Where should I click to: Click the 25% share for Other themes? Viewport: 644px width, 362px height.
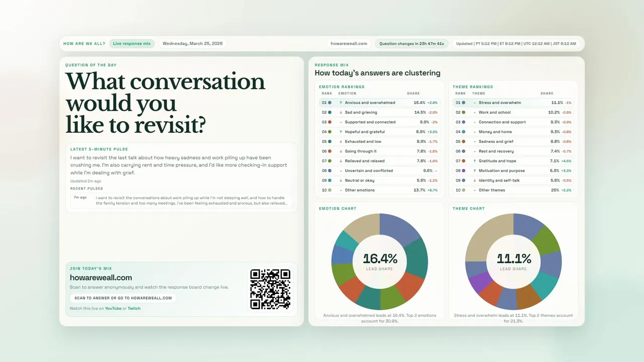pos(555,190)
